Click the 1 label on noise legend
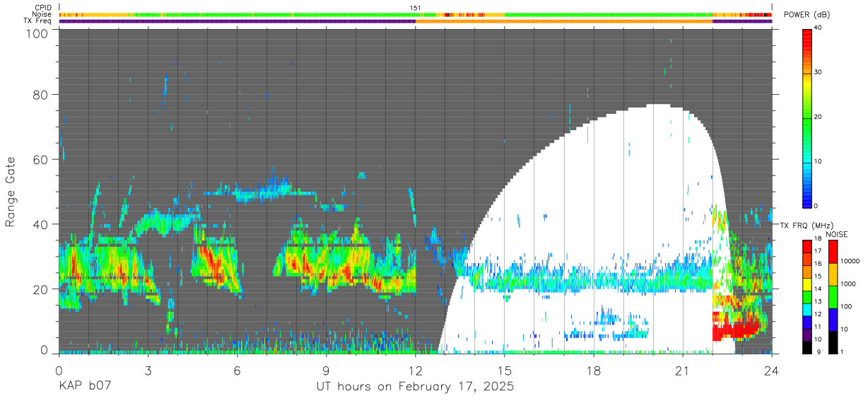 pyautogui.click(x=841, y=351)
